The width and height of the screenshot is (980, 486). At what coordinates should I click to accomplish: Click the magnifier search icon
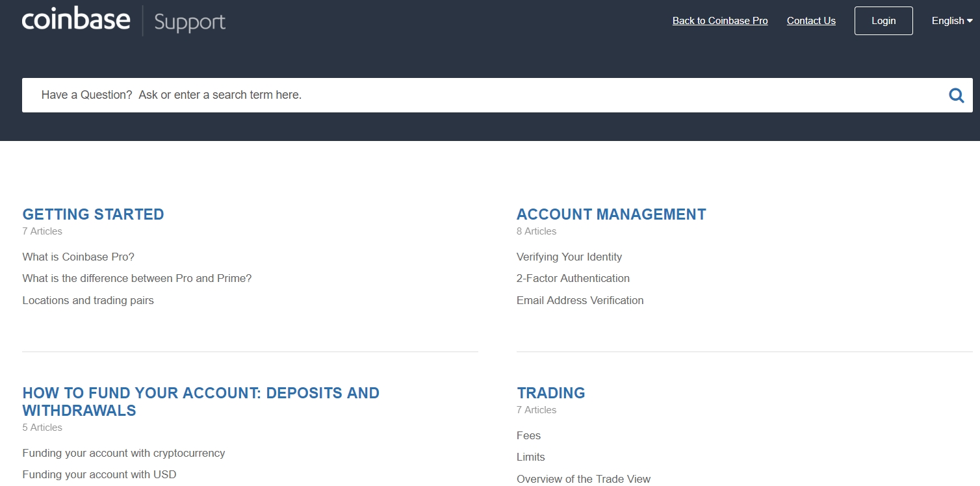pos(957,96)
